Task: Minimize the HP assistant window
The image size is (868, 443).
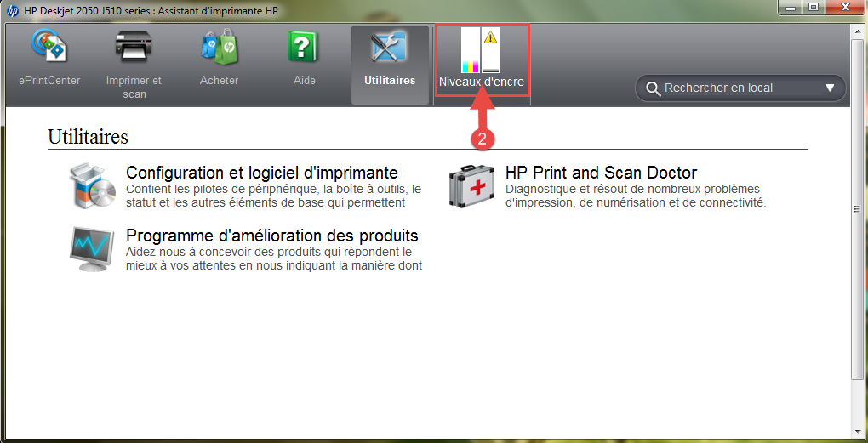Action: pos(791,8)
